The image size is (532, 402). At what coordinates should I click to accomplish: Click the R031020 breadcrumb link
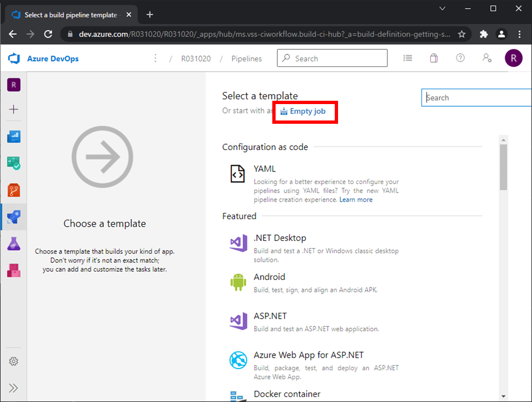(196, 59)
